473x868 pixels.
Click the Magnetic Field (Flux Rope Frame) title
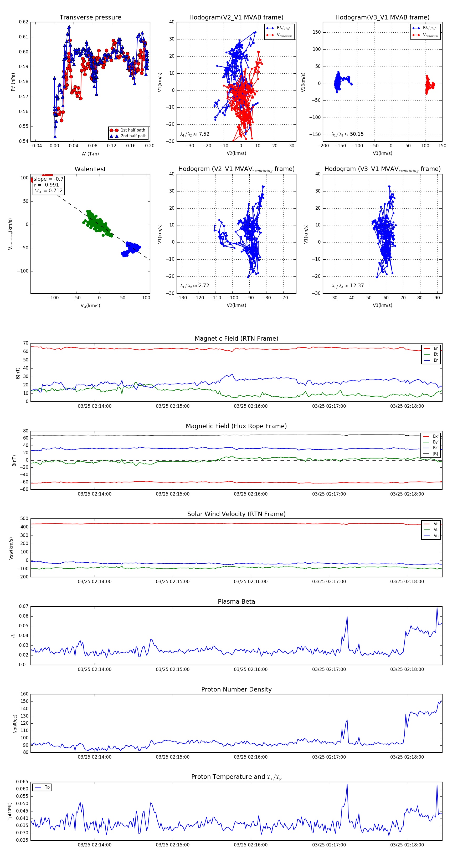236,426
